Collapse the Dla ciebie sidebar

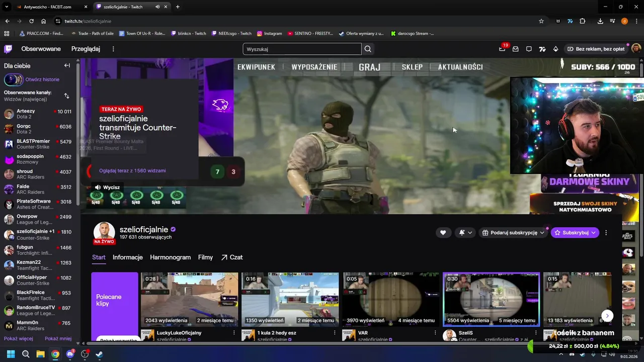click(67, 65)
